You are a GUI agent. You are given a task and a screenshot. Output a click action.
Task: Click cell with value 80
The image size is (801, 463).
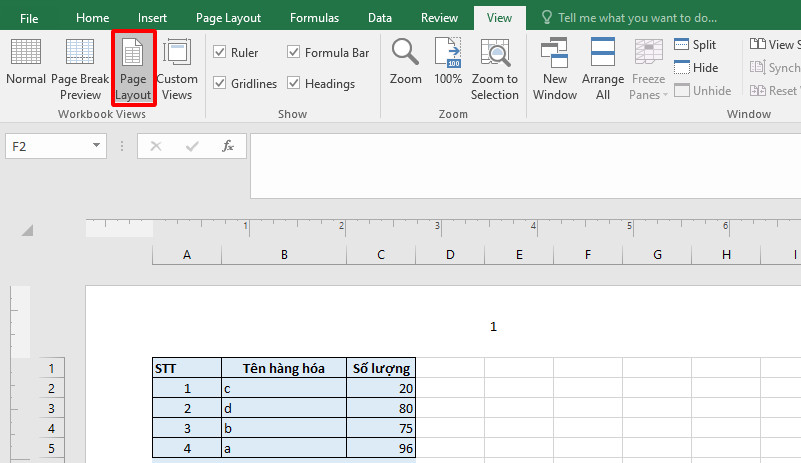point(381,408)
